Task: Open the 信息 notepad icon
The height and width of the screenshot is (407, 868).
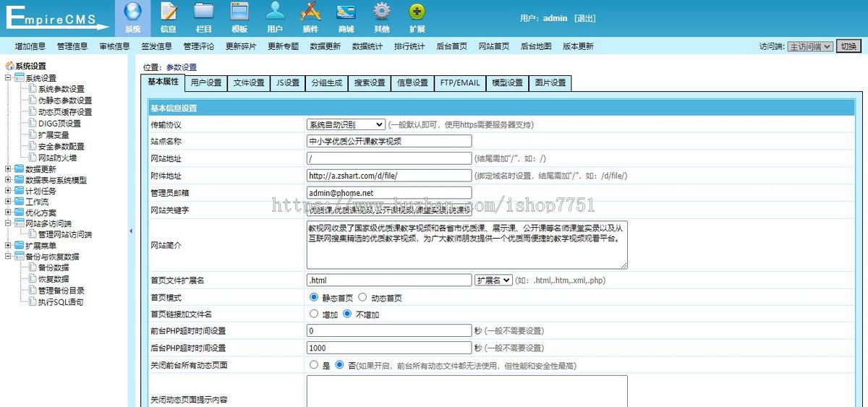Action: point(169,12)
